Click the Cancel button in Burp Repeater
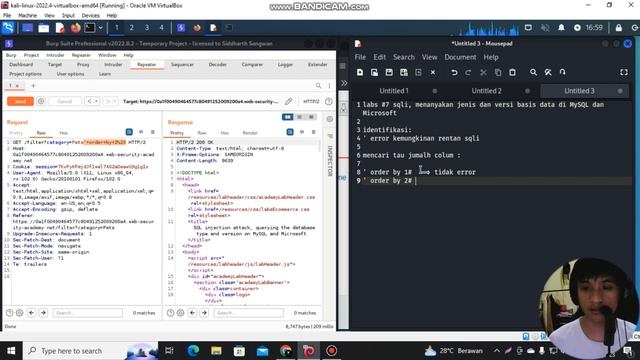640x360 pixels. pyautogui.click(x=64, y=101)
